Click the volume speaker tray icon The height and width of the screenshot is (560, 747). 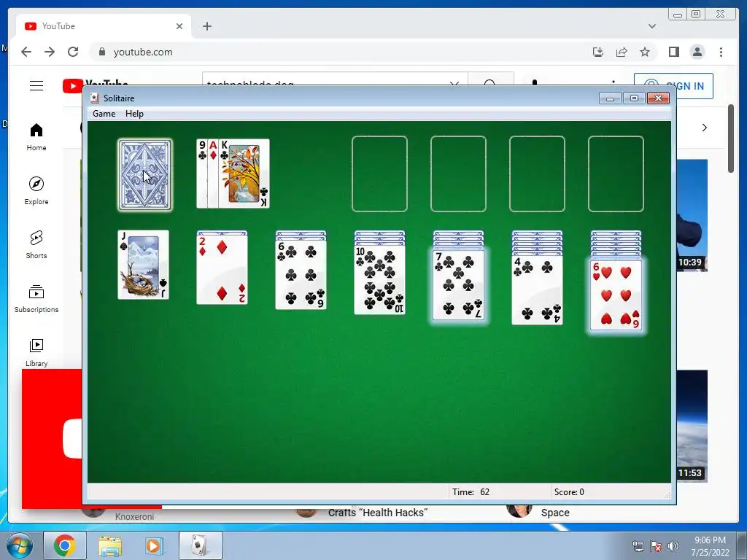point(673,546)
